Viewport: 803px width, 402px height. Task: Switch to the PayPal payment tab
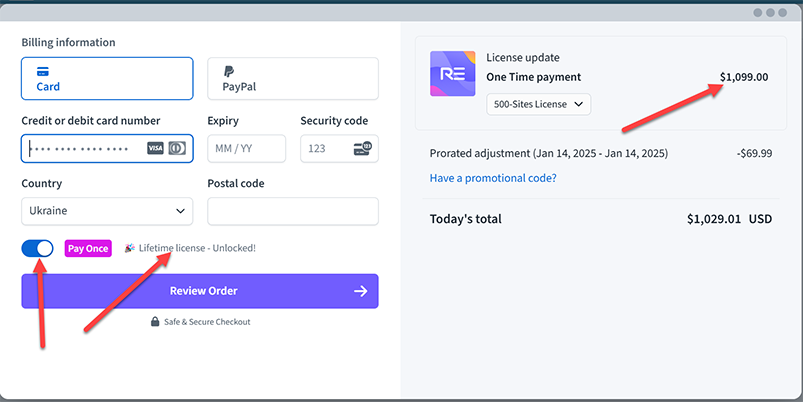(x=293, y=78)
